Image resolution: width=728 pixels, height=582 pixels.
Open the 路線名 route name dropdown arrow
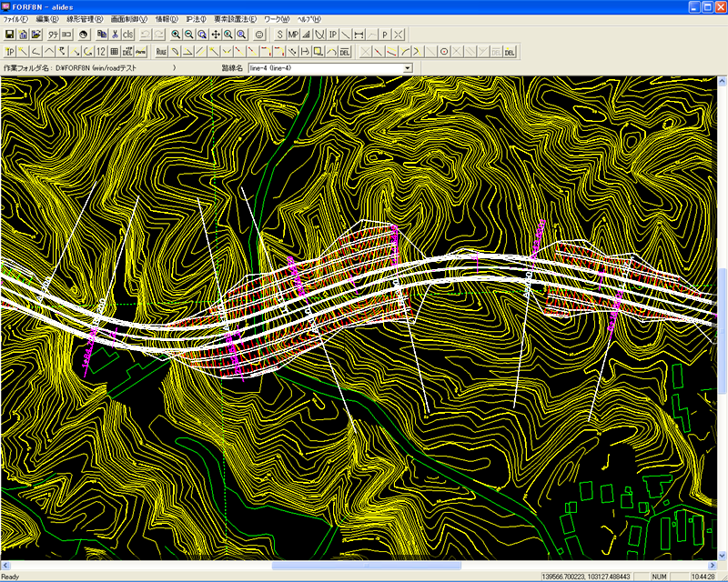click(x=407, y=67)
